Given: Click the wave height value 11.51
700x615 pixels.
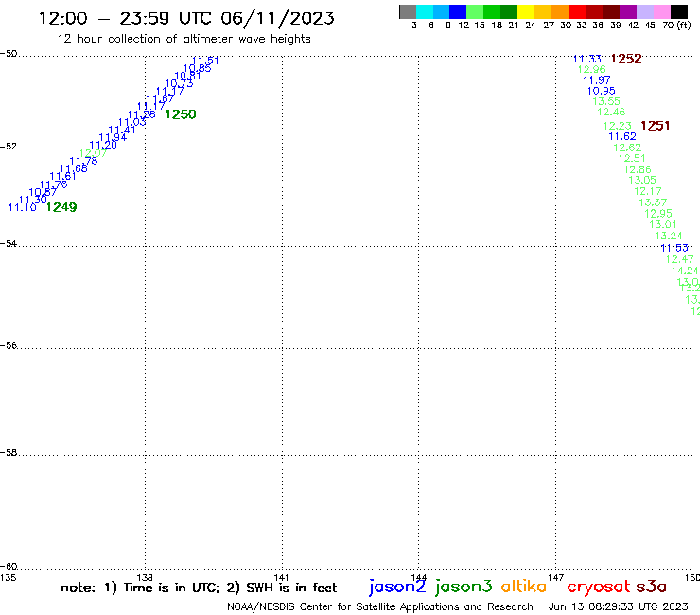Looking at the screenshot, I should click(x=205, y=61).
